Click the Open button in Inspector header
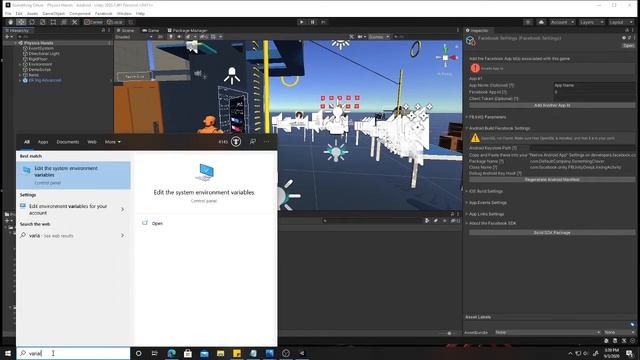 (x=628, y=46)
